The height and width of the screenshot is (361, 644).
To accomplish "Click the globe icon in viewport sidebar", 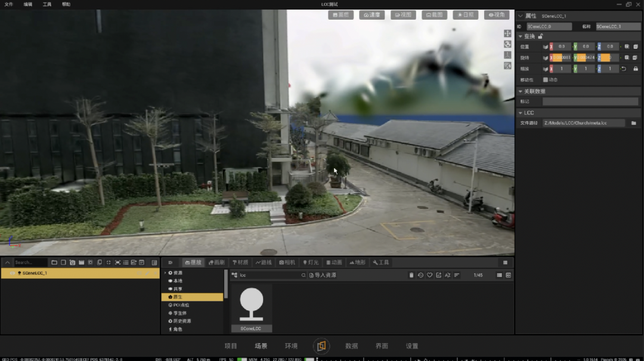I will tap(507, 44).
